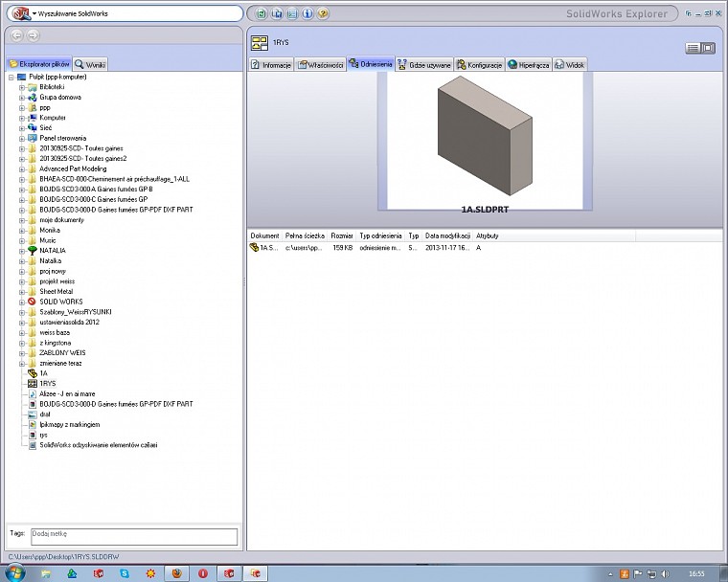Open Firefox from taskbar

pos(177,573)
